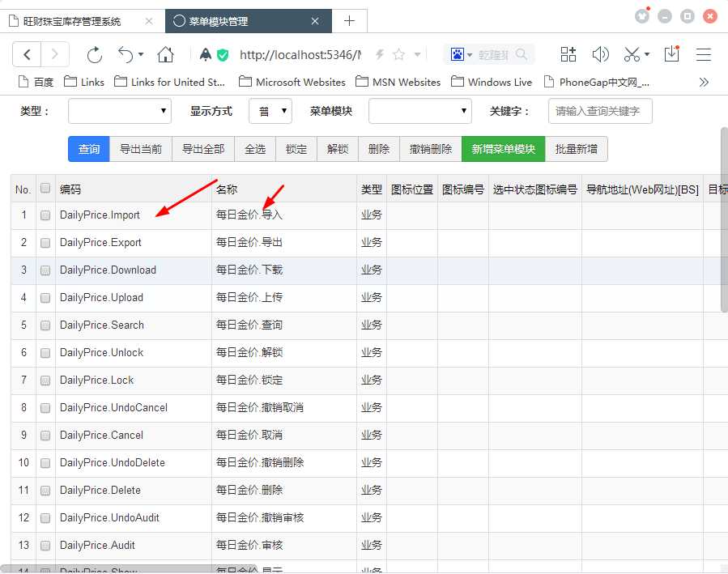Check the DailyPrice.Download row checkbox

tap(45, 270)
